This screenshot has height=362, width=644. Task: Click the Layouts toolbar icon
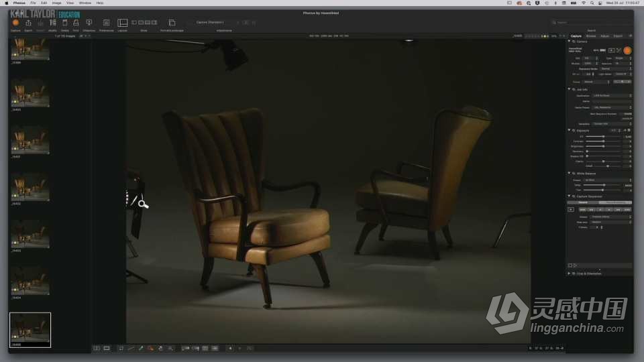122,23
